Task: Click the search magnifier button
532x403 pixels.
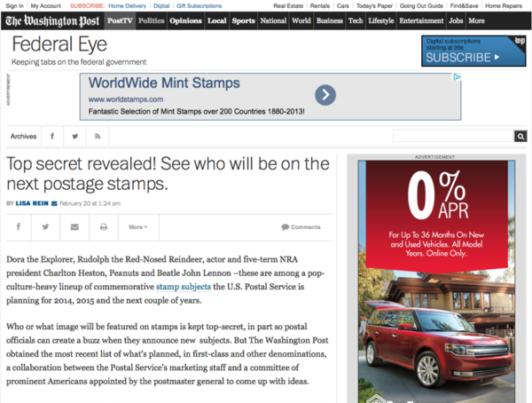Action: pyautogui.click(x=520, y=137)
